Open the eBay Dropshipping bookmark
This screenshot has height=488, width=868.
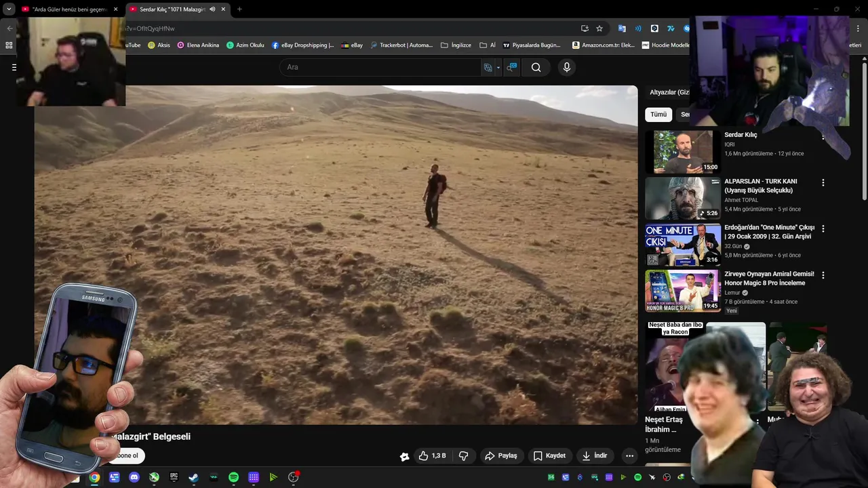pos(303,45)
